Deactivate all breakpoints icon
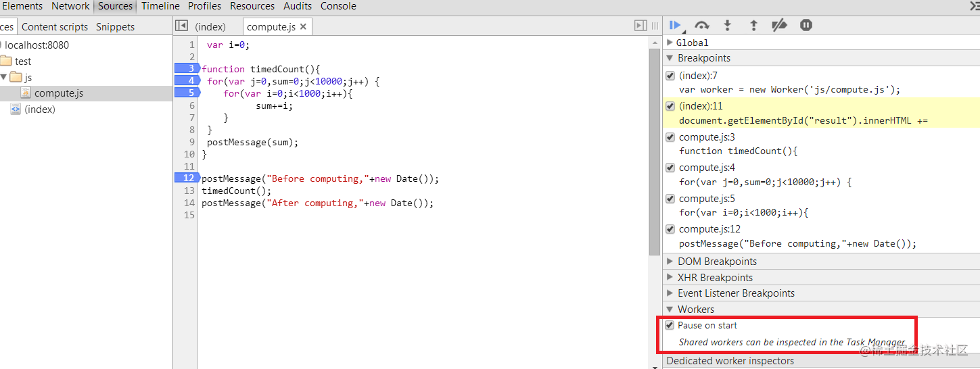The width and height of the screenshot is (980, 369). point(779,25)
